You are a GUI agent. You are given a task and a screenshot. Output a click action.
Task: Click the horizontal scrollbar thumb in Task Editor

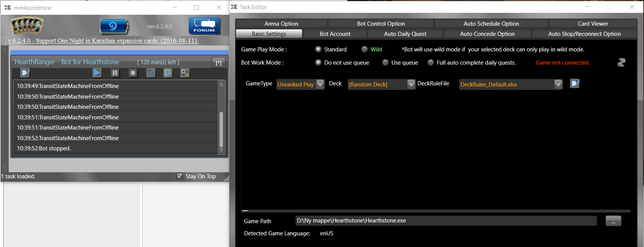245,211
